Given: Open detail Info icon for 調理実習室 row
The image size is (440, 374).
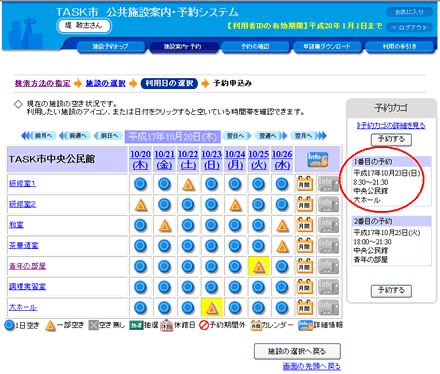Looking at the screenshot, I should tap(328, 287).
